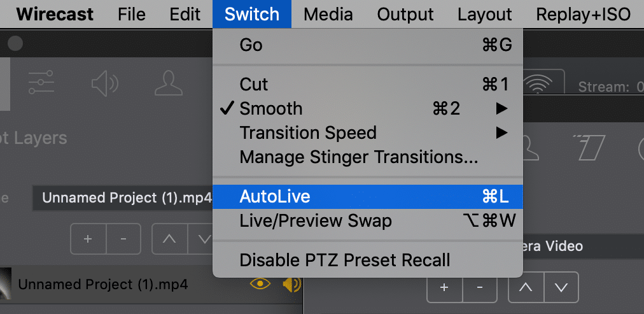Viewport: 644px width, 314px height.
Task: Click plus button under Camera Video panel
Action: tap(444, 287)
